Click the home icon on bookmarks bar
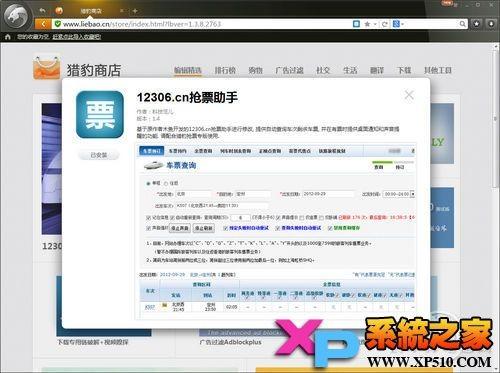The image size is (500, 373). [8, 37]
